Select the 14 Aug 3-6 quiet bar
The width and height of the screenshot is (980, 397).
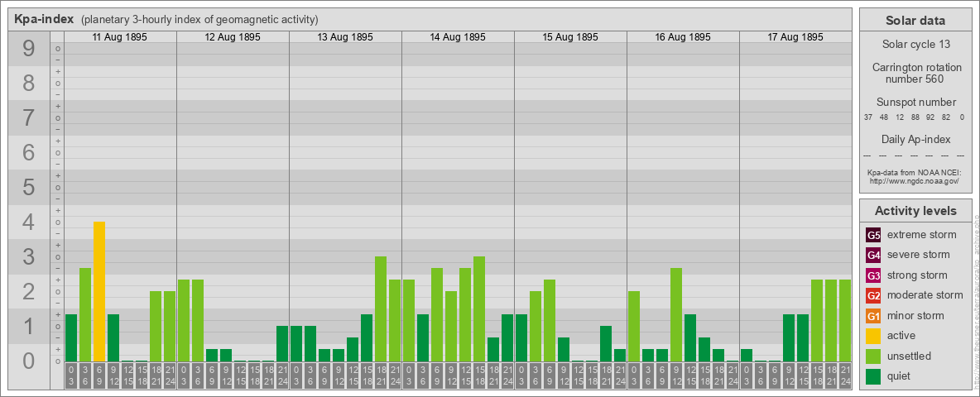(x=423, y=337)
